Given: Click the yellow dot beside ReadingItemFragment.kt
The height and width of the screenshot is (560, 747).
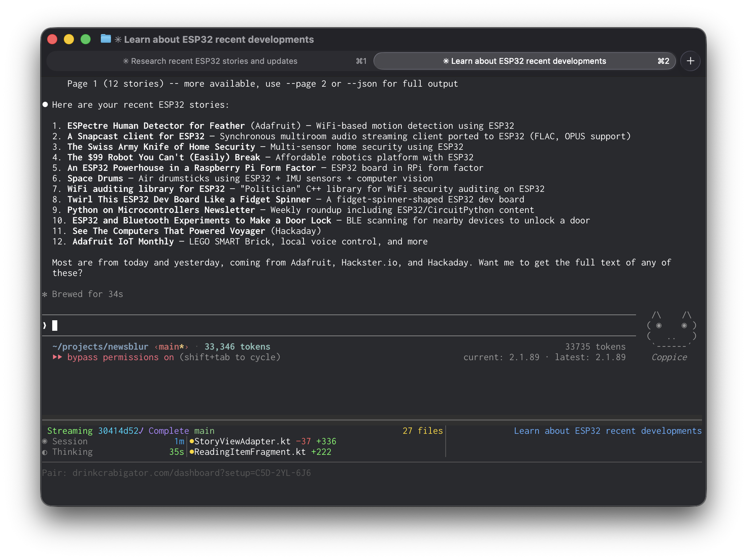Looking at the screenshot, I should click(192, 452).
